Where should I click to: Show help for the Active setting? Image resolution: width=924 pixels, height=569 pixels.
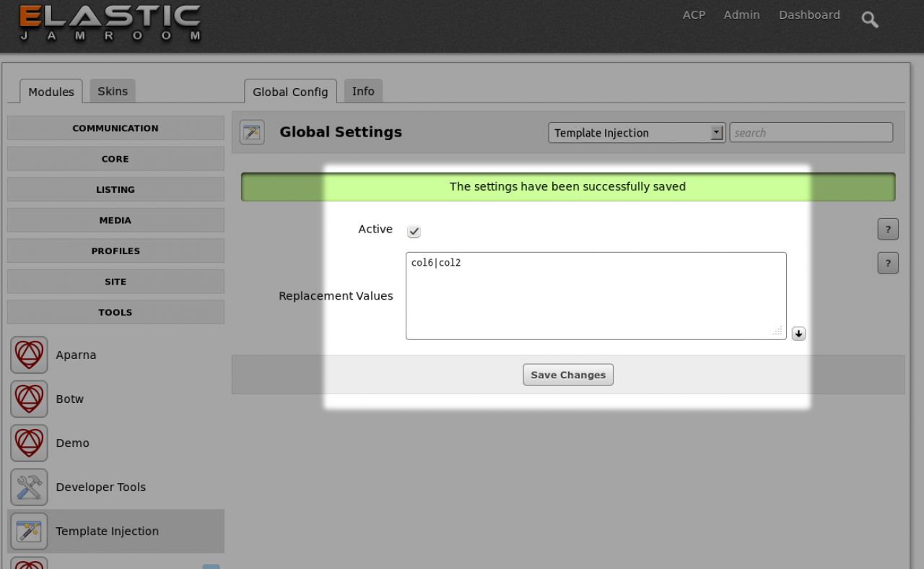pyautogui.click(x=887, y=230)
